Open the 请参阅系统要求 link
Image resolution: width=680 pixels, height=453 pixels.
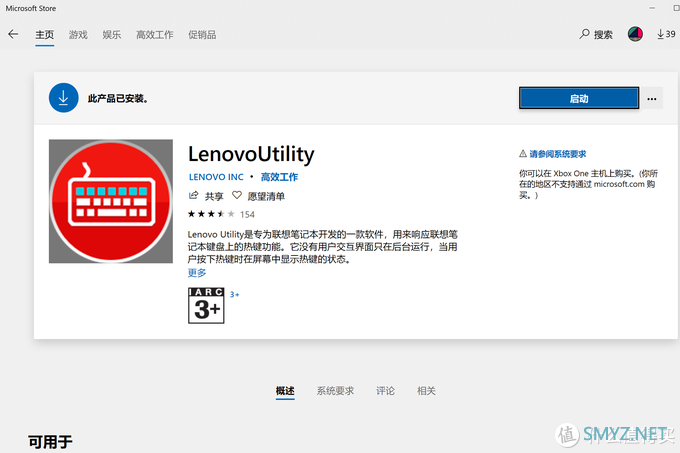pyautogui.click(x=558, y=154)
